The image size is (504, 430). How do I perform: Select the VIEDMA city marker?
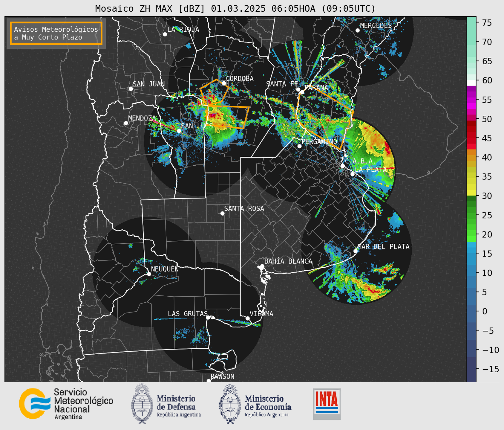(248, 318)
